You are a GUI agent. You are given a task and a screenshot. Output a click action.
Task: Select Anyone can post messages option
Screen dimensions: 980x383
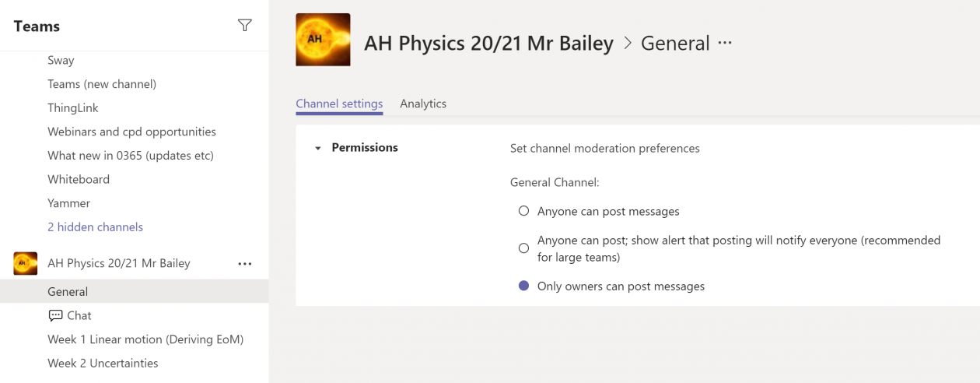point(523,211)
